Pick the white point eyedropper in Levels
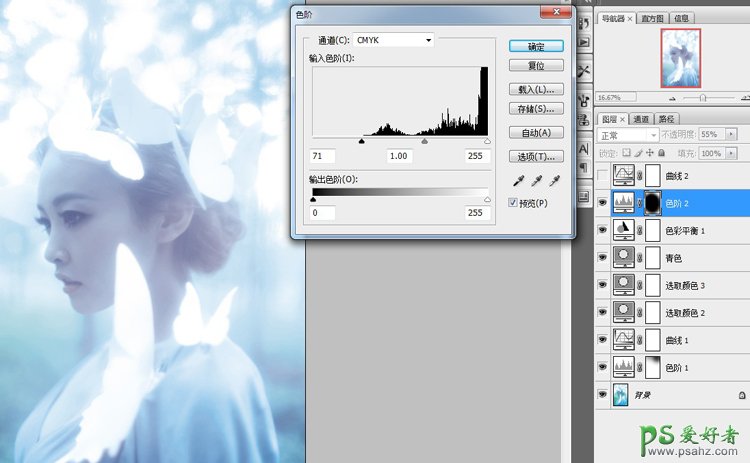The height and width of the screenshot is (463, 750). click(x=555, y=181)
